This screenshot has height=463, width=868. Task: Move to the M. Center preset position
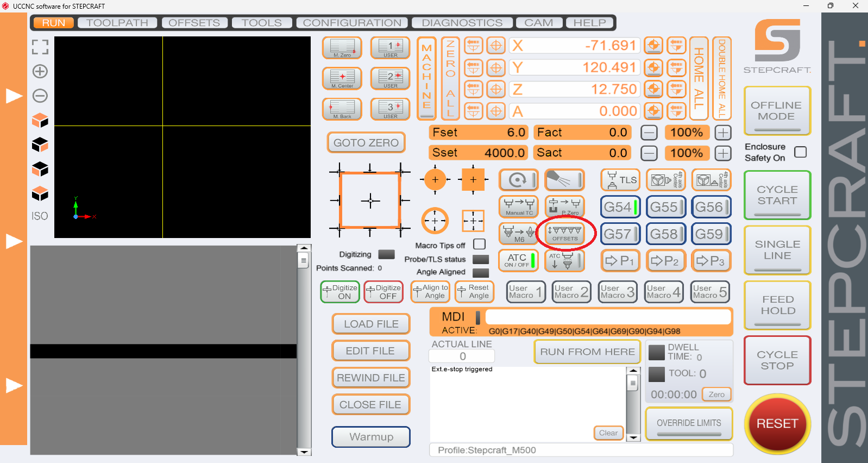tap(342, 78)
